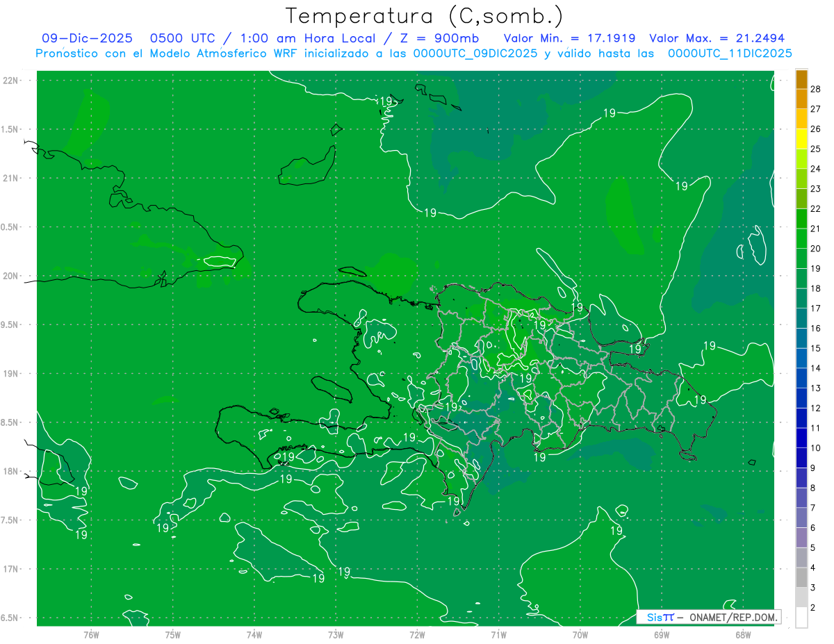The width and height of the screenshot is (834, 644).
Task: Click legend value "4" on color scale
Action: point(813,568)
